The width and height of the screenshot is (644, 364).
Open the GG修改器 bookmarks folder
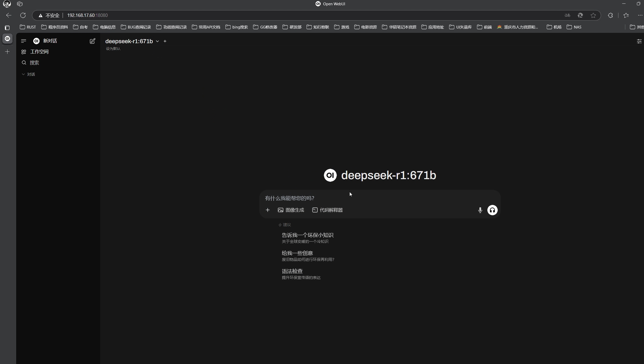click(265, 27)
